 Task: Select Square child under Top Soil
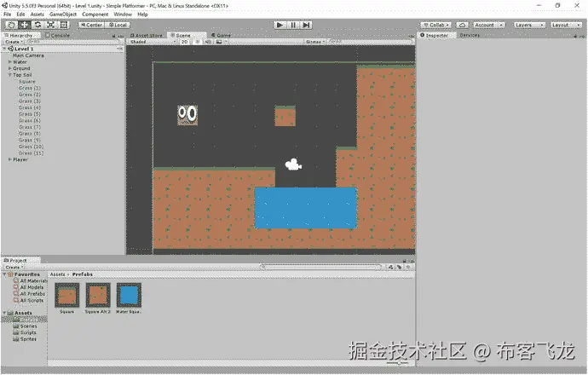pyautogui.click(x=27, y=81)
